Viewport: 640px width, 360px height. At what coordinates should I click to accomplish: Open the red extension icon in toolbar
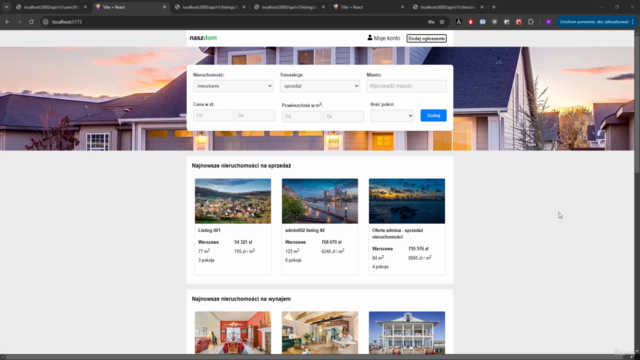click(x=471, y=22)
